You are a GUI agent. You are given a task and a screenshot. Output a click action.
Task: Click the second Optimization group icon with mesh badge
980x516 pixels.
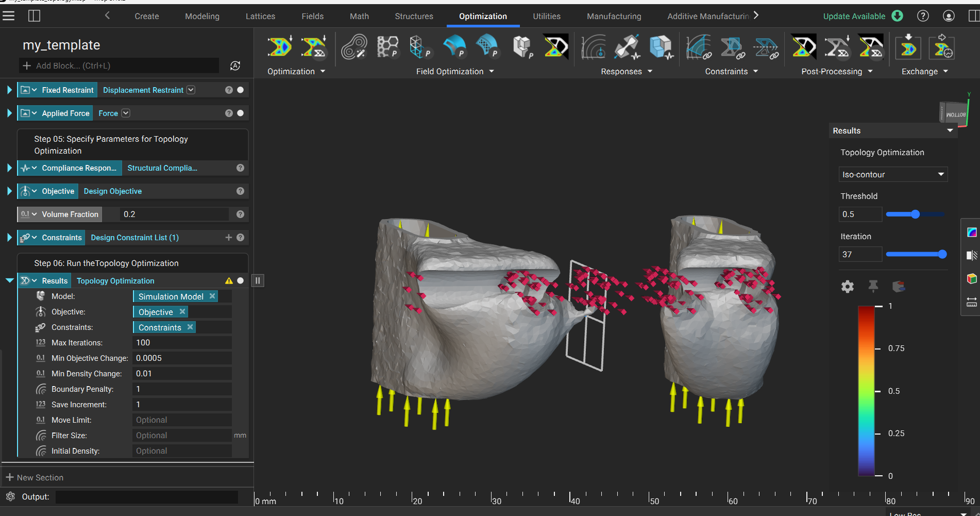[313, 47]
